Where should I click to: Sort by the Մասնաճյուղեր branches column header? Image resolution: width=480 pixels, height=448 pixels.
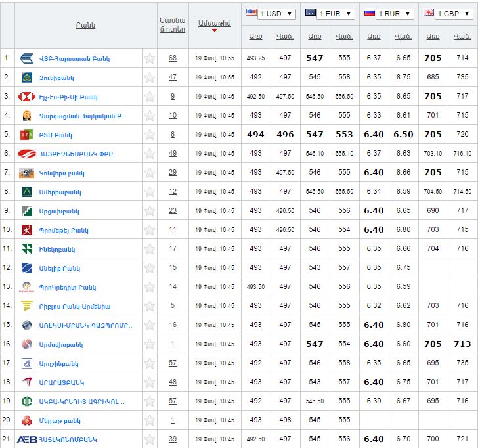click(172, 26)
